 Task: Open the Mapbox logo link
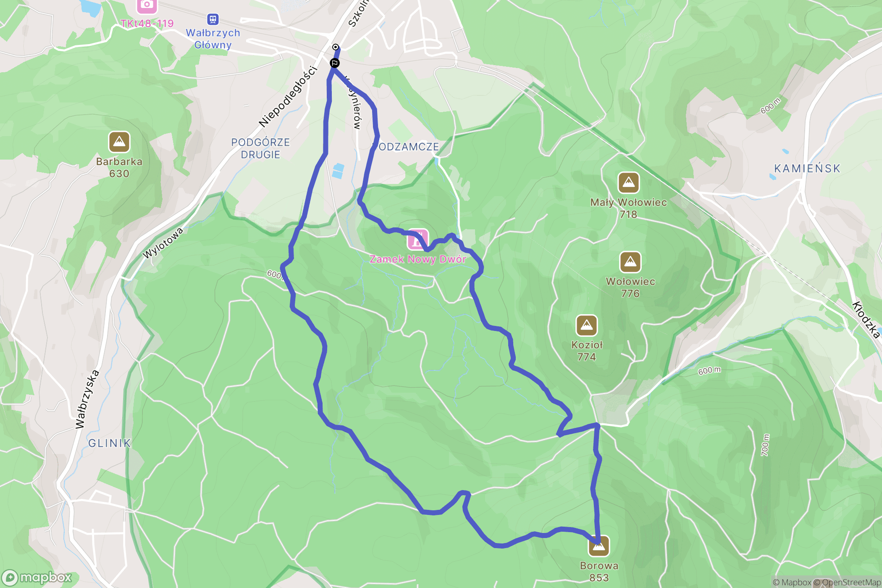point(37,578)
